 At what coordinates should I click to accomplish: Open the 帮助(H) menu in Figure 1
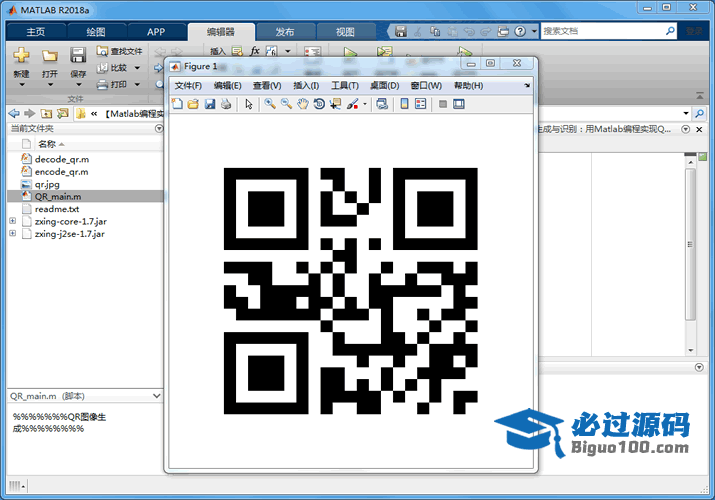pos(468,86)
